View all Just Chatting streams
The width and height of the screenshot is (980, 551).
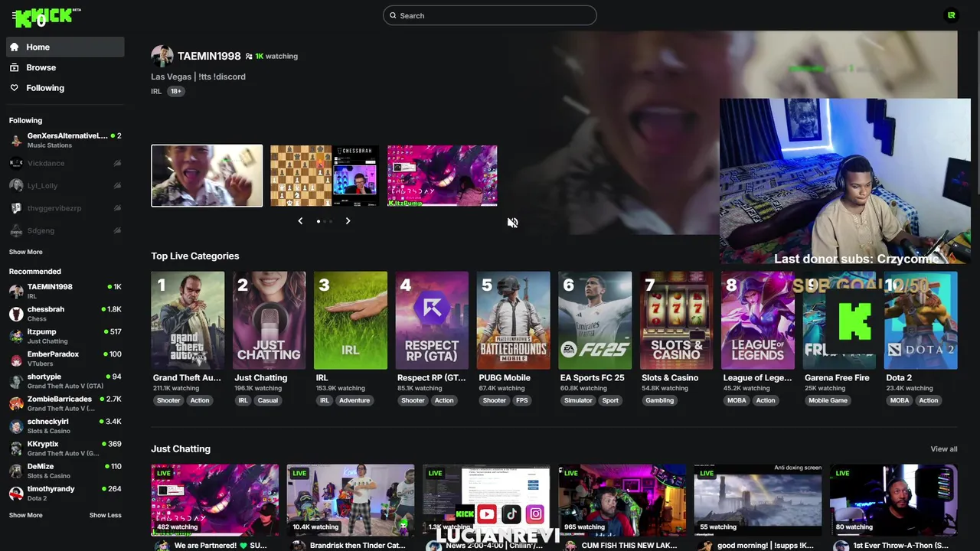pos(943,449)
